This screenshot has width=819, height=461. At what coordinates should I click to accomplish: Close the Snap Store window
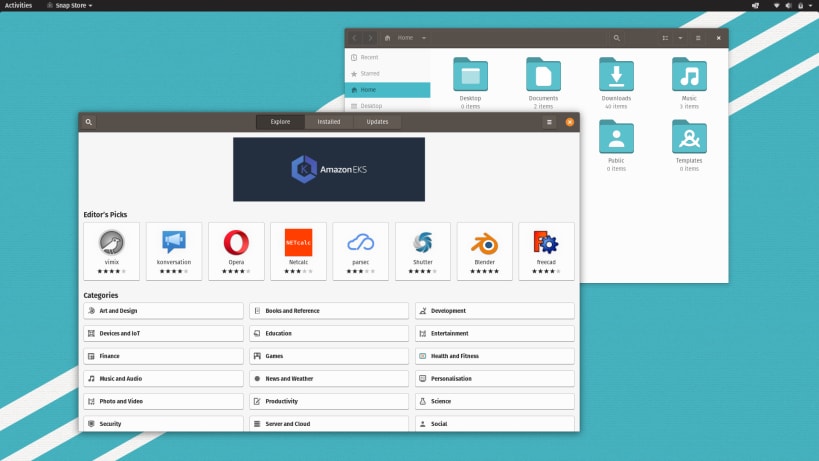[x=570, y=122]
